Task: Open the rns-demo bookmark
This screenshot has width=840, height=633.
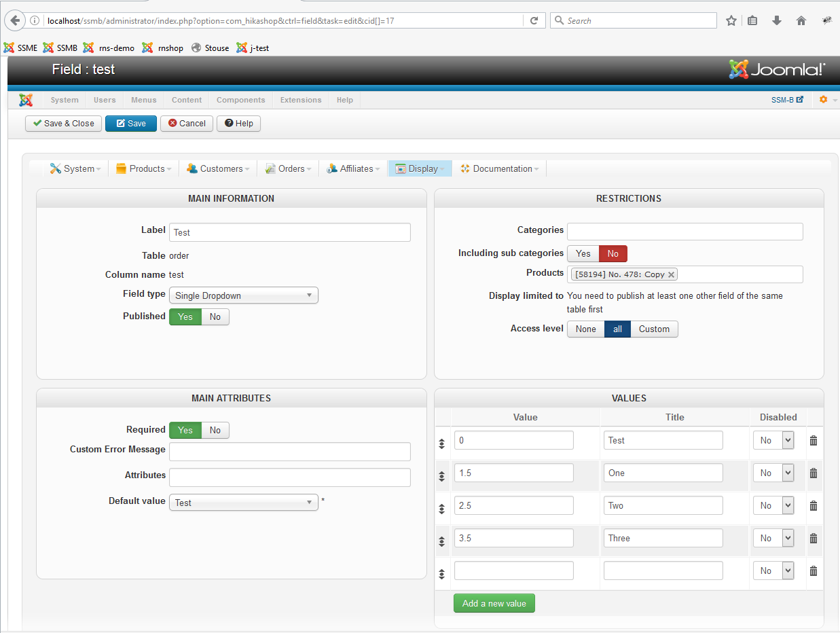Action: pyautogui.click(x=109, y=48)
